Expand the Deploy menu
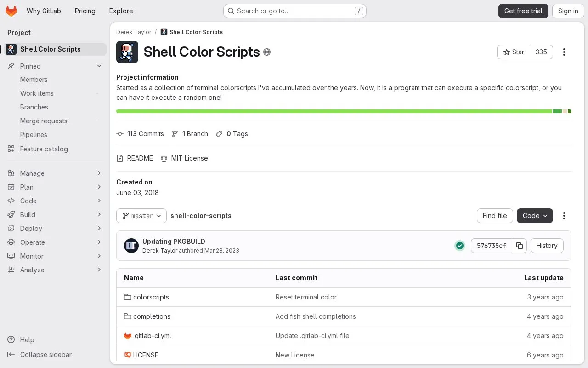This screenshot has height=368, width=588. pos(55,229)
